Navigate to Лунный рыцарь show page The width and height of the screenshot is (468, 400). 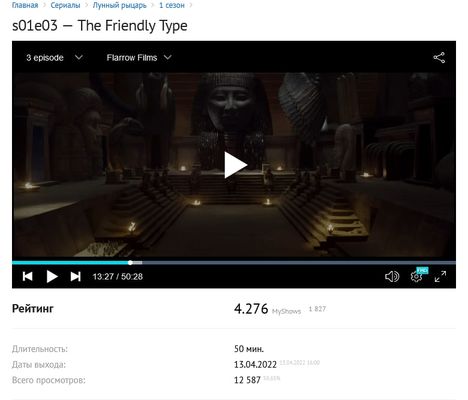119,5
